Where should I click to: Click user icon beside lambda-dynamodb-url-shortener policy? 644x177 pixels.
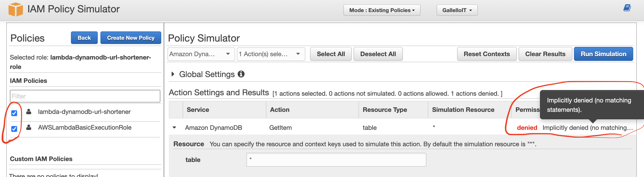[x=29, y=111]
